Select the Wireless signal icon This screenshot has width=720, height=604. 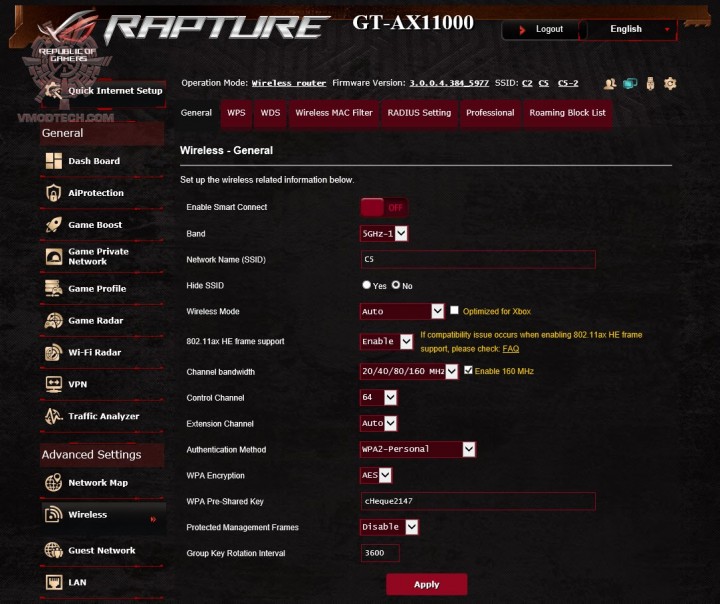click(x=54, y=514)
